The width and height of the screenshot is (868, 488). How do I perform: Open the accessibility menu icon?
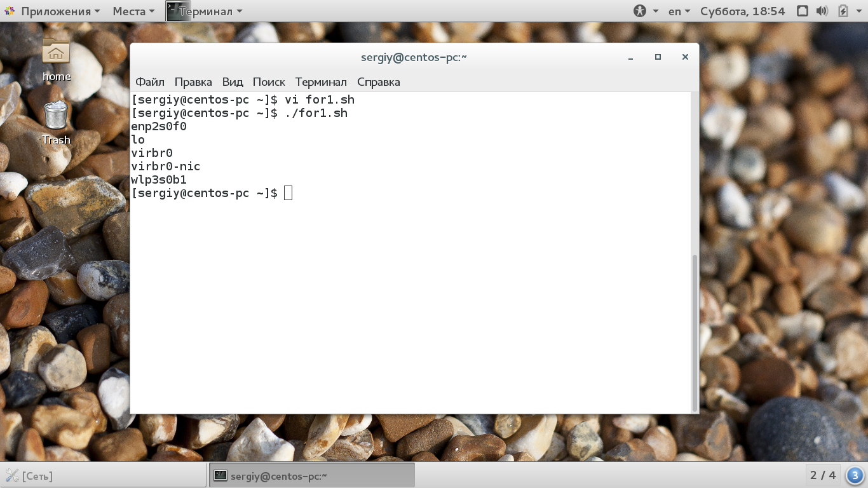pyautogui.click(x=640, y=11)
